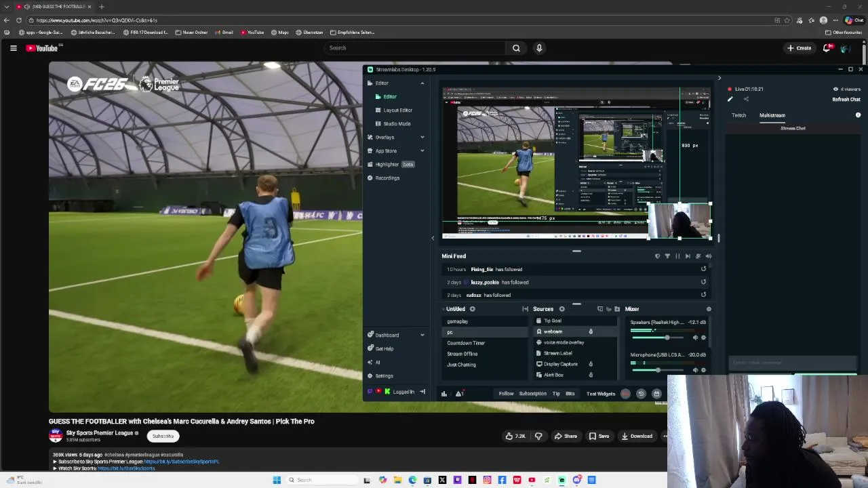Skip the current alert in Mini Feed

pyautogui.click(x=688, y=256)
